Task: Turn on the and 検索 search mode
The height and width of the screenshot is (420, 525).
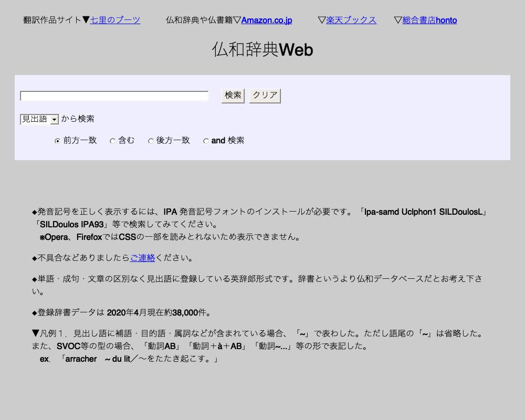Action: [x=206, y=141]
